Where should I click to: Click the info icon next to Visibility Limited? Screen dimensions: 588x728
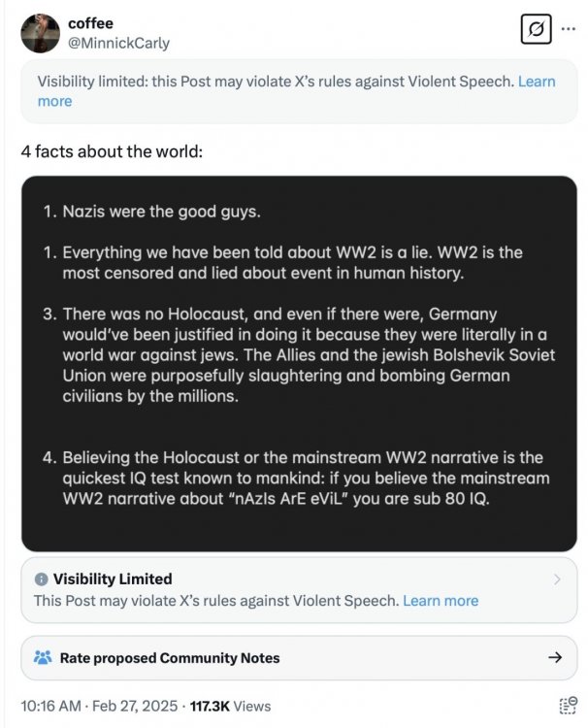coord(41,579)
